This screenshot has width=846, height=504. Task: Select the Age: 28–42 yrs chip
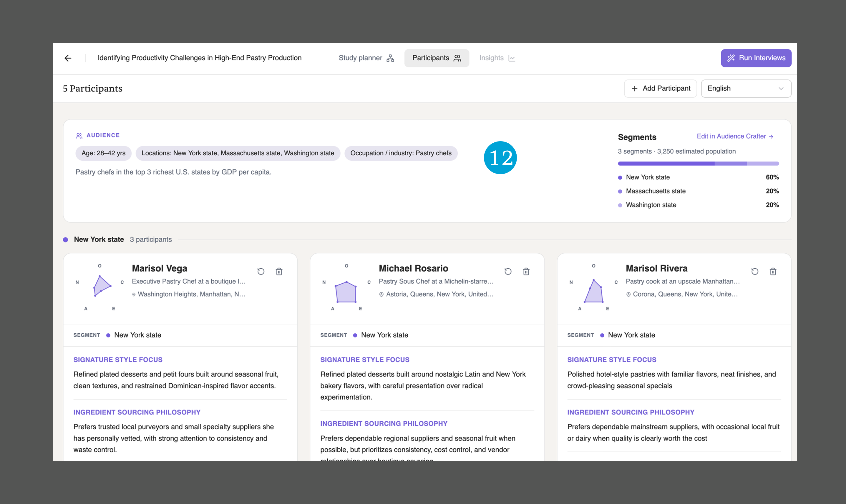(104, 153)
